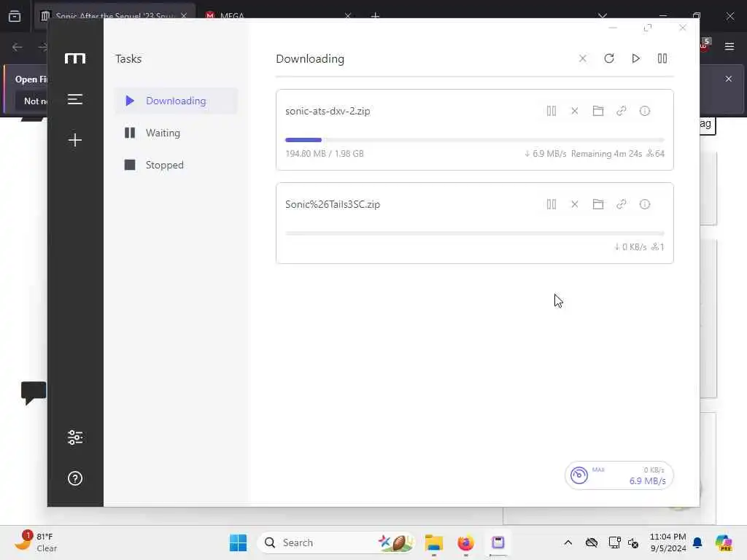Copy link of sonic-ats-dxv-2.zip

tap(622, 111)
